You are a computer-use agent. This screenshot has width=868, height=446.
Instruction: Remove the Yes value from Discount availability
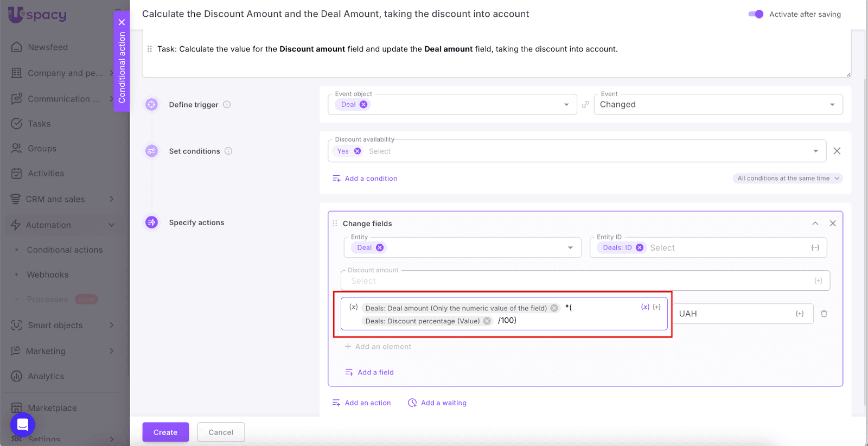point(358,151)
